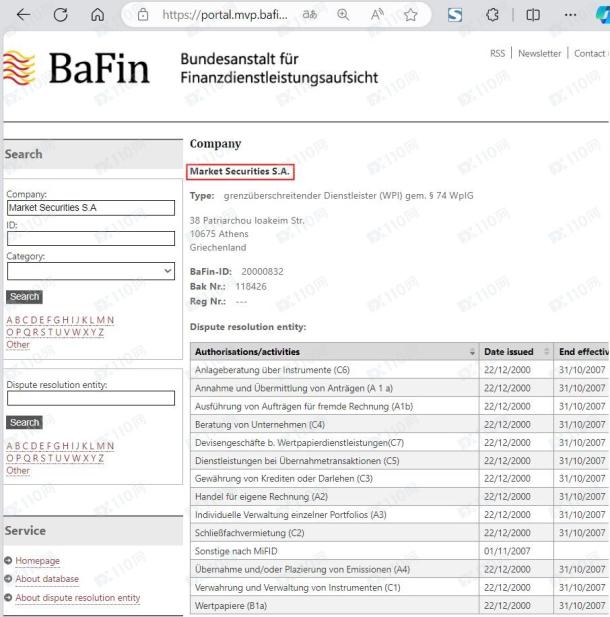This screenshot has width=610, height=617.
Task: Select Ausführung von Aufträgen (A1b) row
Action: point(399,406)
